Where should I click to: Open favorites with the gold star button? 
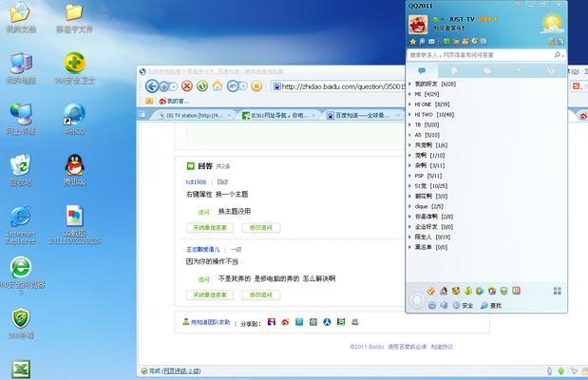tap(256, 86)
